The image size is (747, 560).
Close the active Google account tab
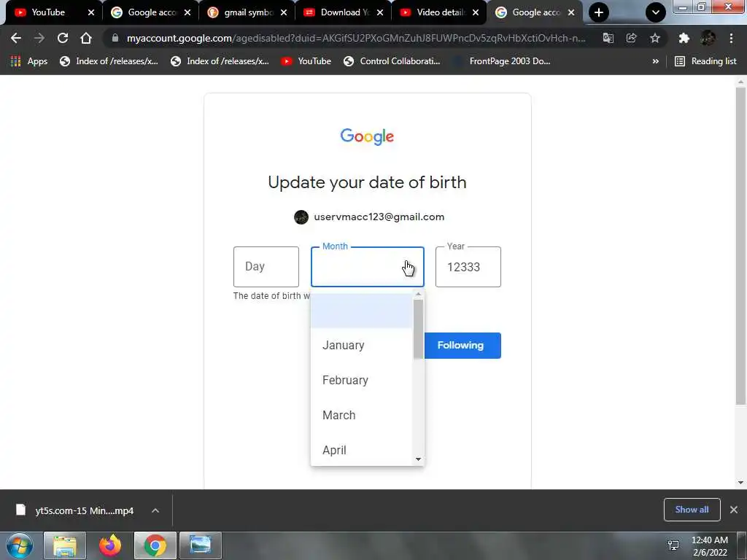pos(571,12)
